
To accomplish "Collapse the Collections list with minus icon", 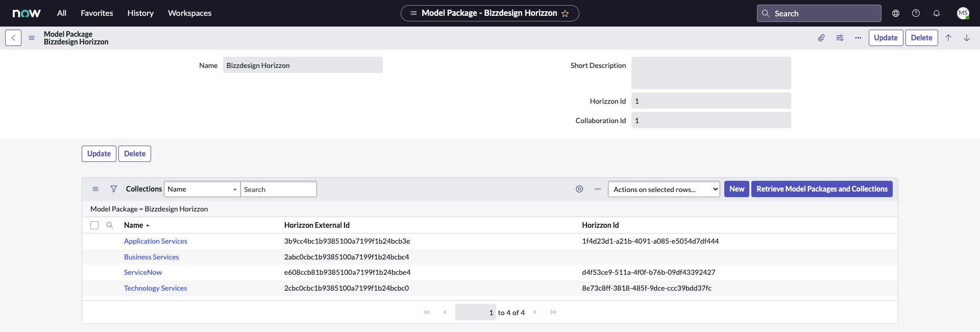I will [598, 189].
